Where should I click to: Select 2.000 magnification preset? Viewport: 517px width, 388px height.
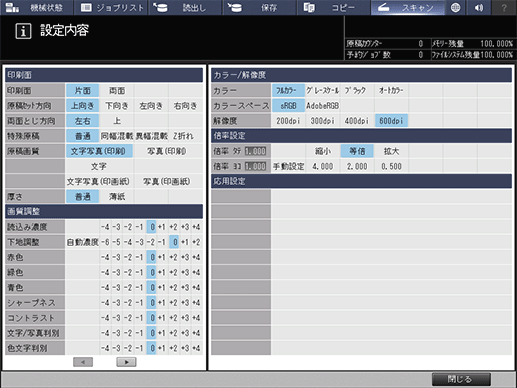point(357,166)
